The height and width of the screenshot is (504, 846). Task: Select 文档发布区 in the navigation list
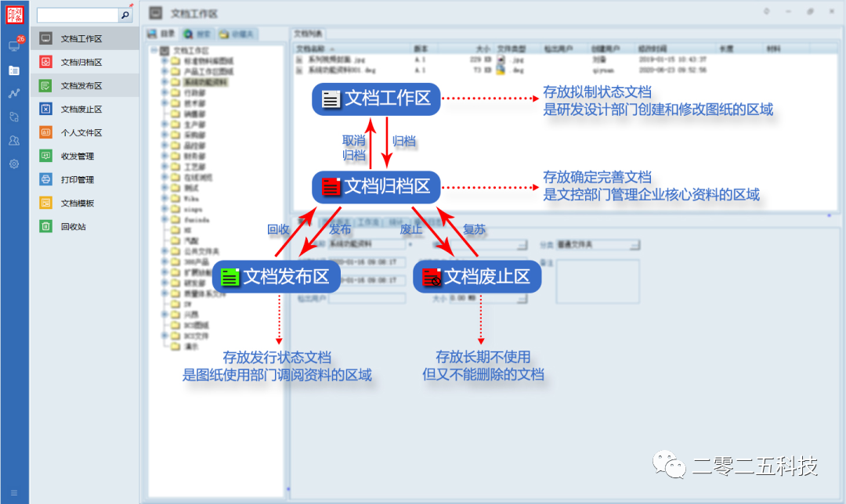[81, 85]
